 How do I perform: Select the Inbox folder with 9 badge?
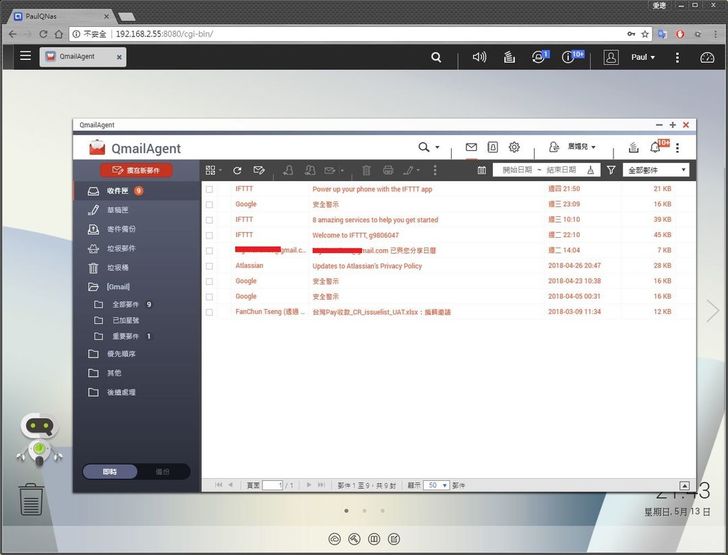click(137, 191)
